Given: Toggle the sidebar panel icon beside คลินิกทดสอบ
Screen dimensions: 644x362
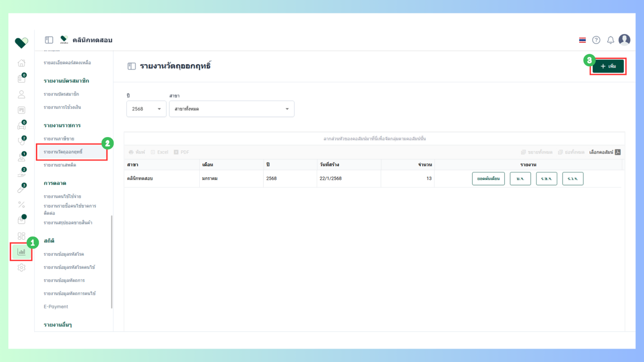Looking at the screenshot, I should pos(49,40).
